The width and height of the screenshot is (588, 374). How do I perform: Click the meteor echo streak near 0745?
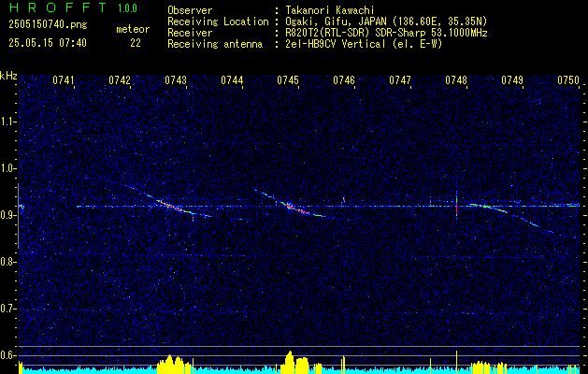pyautogui.click(x=296, y=209)
